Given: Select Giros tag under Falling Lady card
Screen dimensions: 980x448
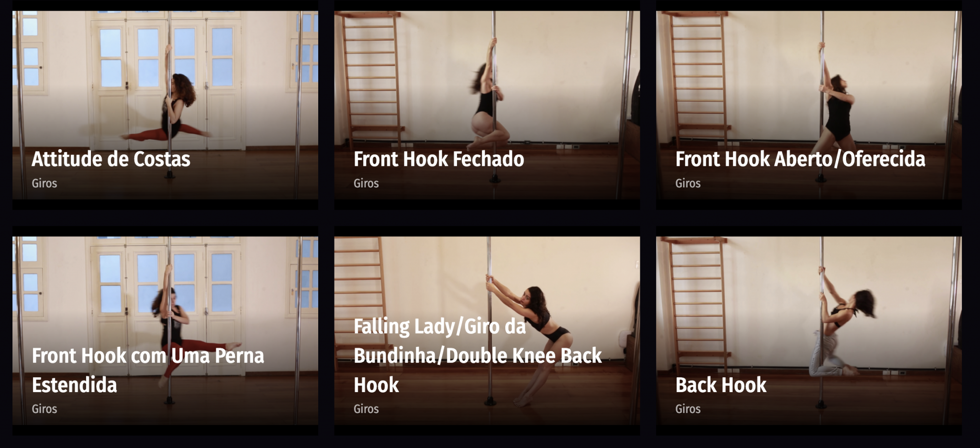Looking at the screenshot, I should coord(366,409).
